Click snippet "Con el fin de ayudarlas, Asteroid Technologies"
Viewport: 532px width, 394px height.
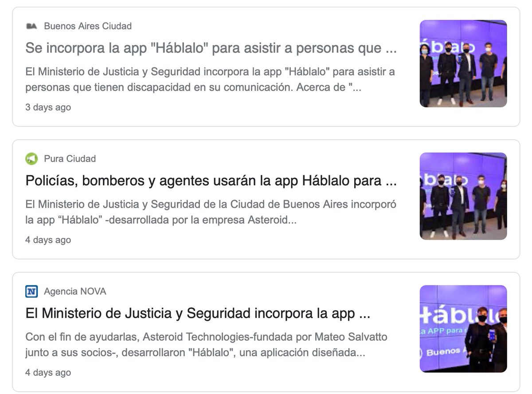point(138,337)
